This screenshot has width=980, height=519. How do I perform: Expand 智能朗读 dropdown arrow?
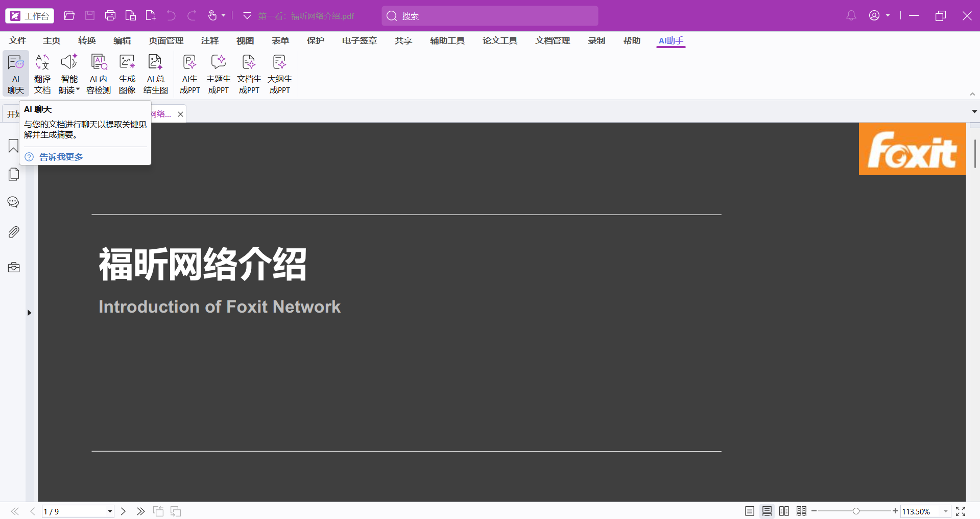click(x=78, y=89)
